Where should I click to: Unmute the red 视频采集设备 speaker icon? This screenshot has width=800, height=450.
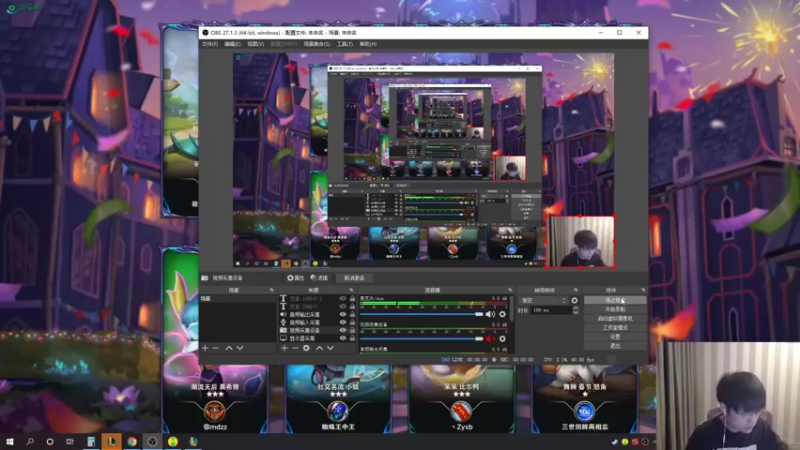tap(490, 339)
